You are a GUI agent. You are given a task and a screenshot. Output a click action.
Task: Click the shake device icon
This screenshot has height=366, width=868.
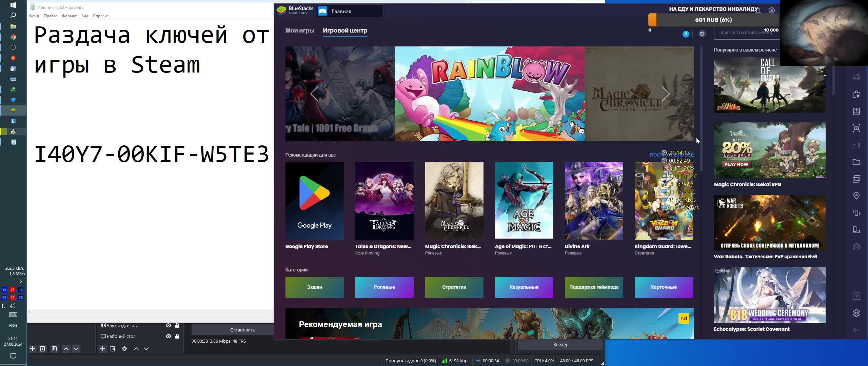coord(856,213)
